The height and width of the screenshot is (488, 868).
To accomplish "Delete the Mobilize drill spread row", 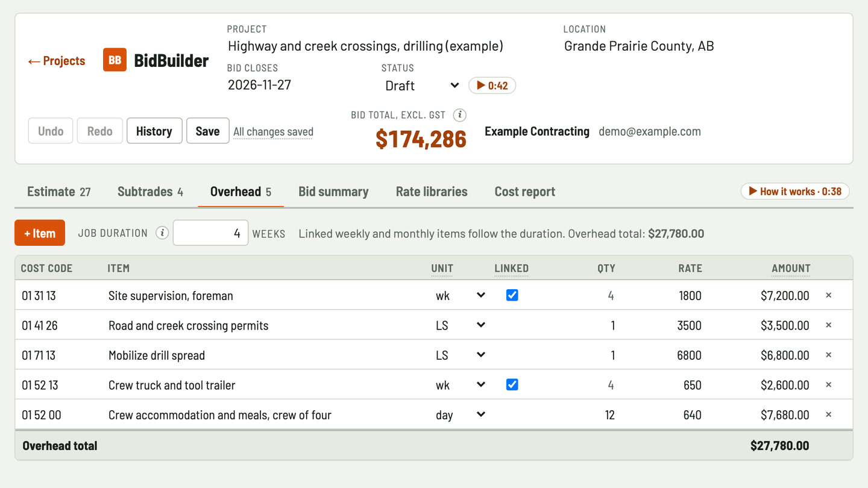I will click(829, 355).
